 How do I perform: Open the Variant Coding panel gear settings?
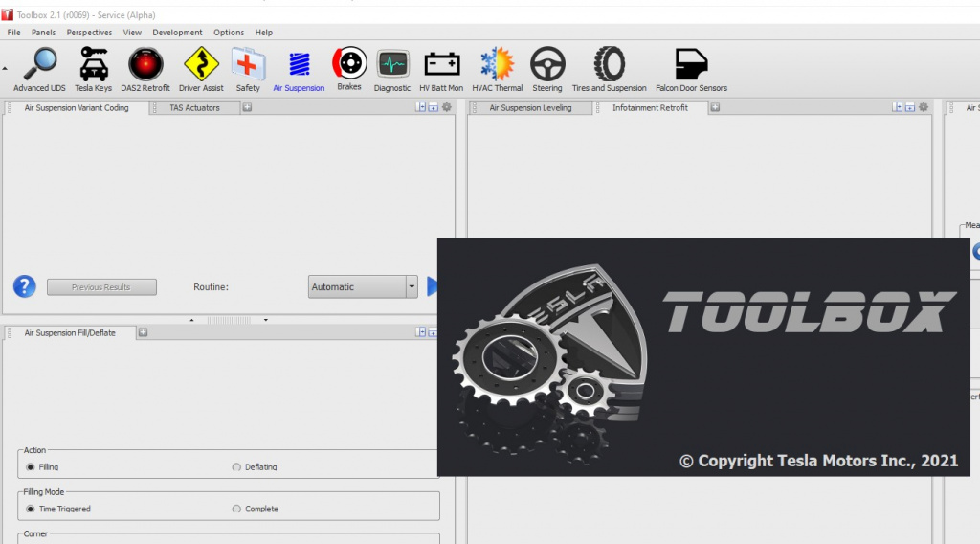pos(447,107)
